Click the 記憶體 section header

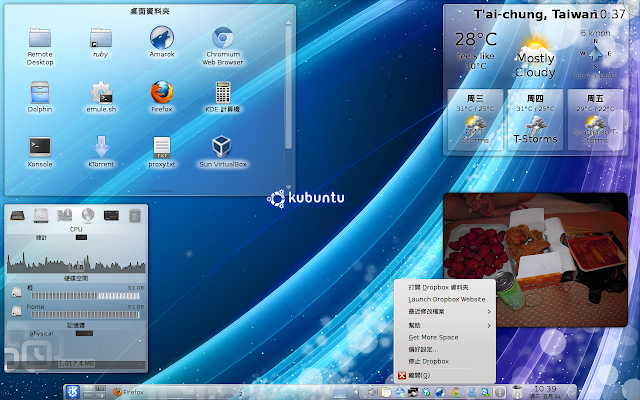76,325
